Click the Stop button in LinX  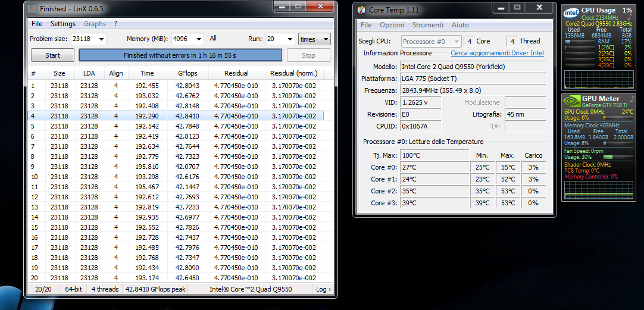308,55
